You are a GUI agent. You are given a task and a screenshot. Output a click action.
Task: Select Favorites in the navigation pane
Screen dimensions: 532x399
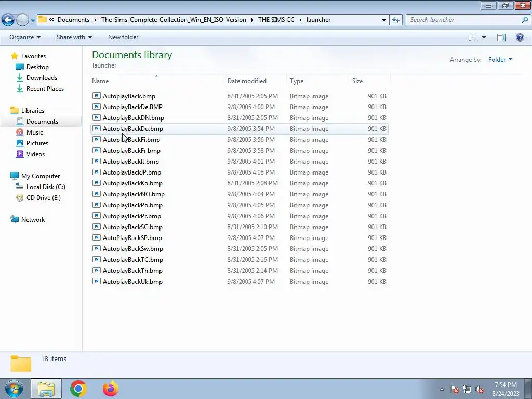[33, 56]
